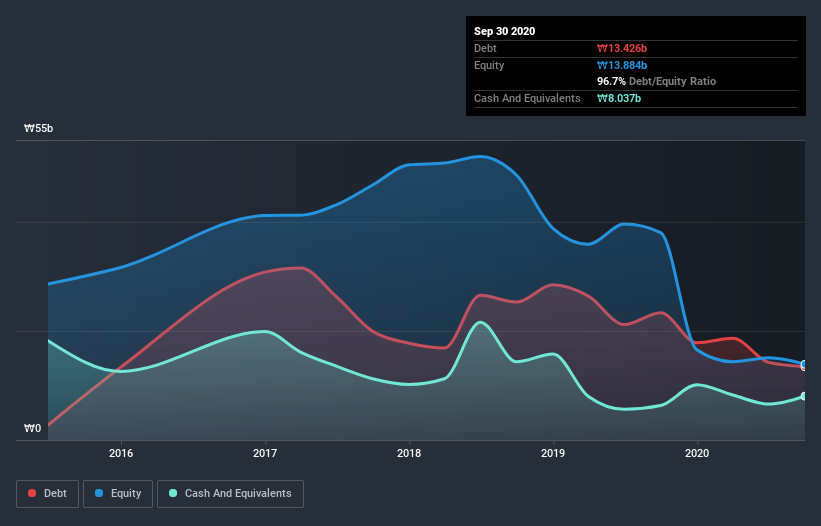Image resolution: width=821 pixels, height=526 pixels.
Task: Click the teal Cash And Equivalents legend dot
Action: 173,493
